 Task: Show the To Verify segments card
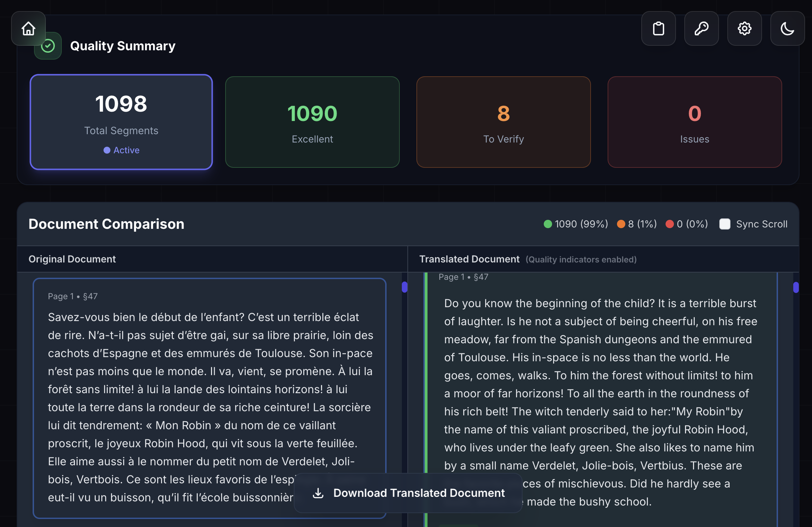click(503, 122)
